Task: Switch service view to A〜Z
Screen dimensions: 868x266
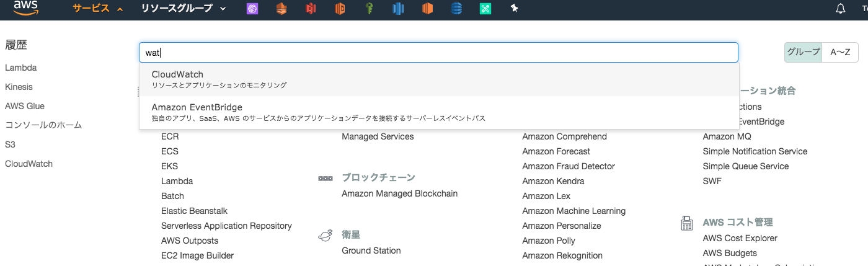Action: [840, 52]
